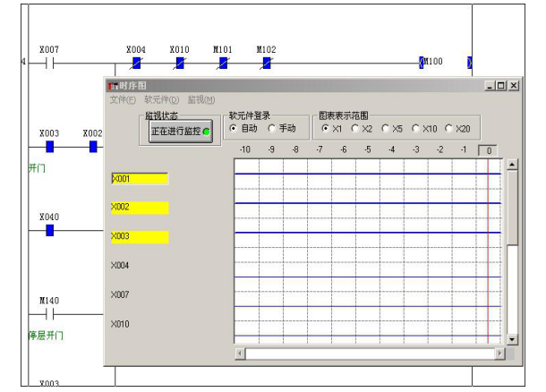
Task: Select the X007 device label
Action: point(120,294)
